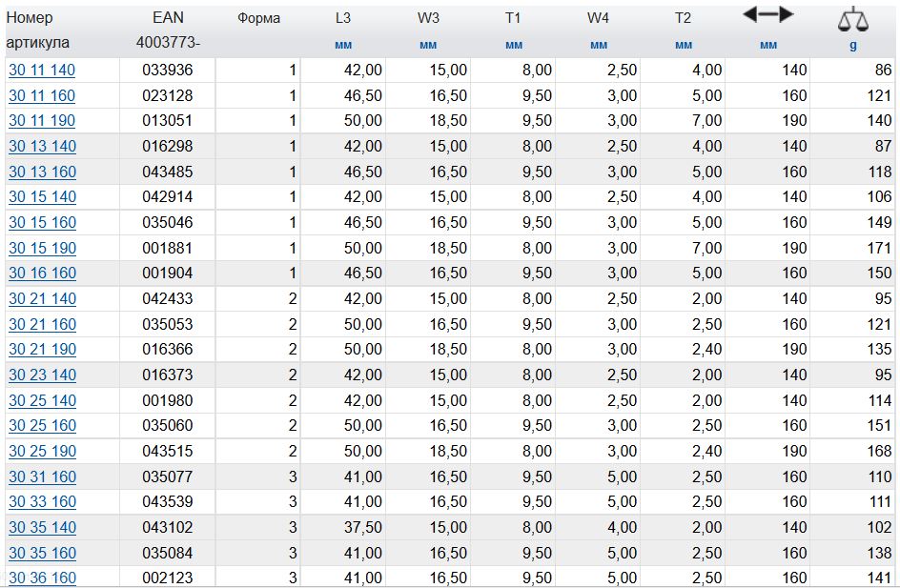
Task: Open article link 30 11 140
Action: point(42,71)
